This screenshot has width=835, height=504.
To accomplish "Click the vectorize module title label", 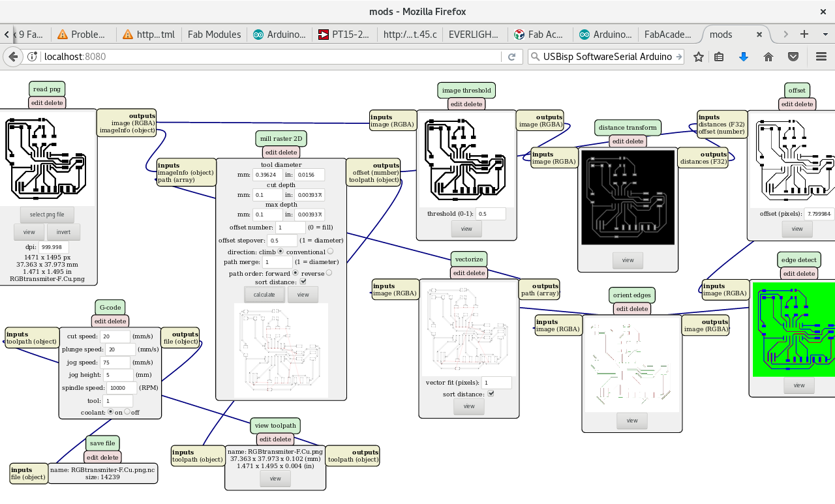I will 469,259.
